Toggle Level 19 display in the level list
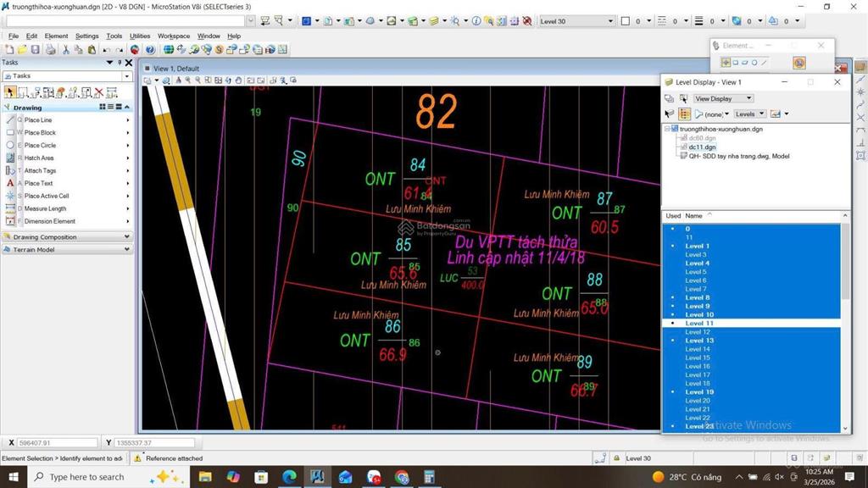Screen dimensions: 868x488 coord(752,392)
